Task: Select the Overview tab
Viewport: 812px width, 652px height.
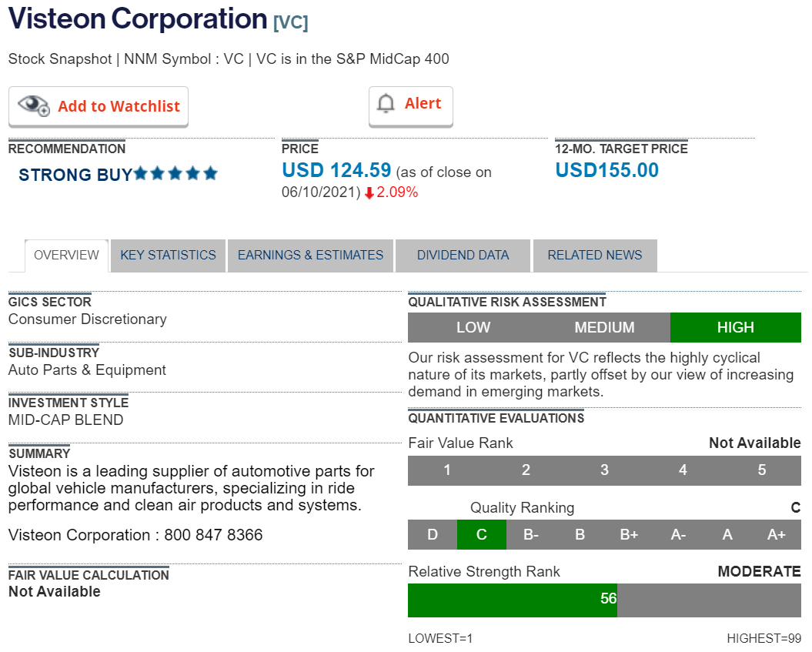Action: [66, 256]
